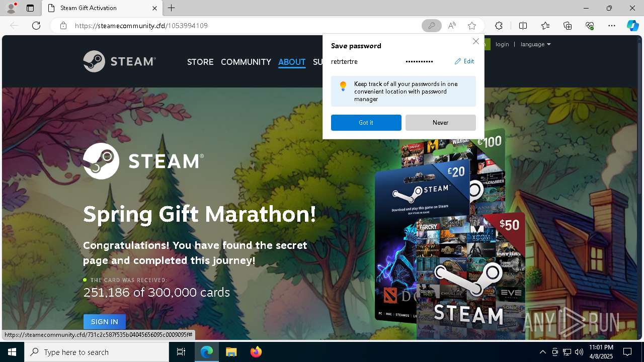Reload the page with refresh icon

pos(36,26)
